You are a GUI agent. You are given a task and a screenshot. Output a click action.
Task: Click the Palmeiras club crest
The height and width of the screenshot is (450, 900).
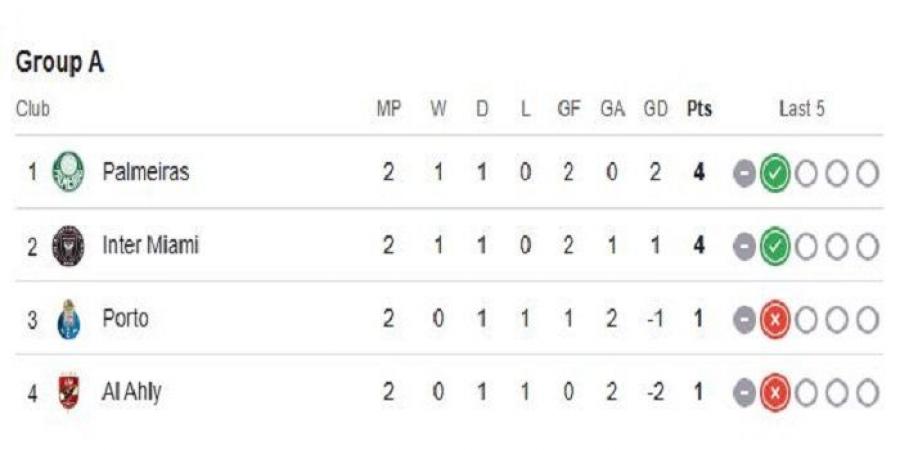tap(68, 172)
